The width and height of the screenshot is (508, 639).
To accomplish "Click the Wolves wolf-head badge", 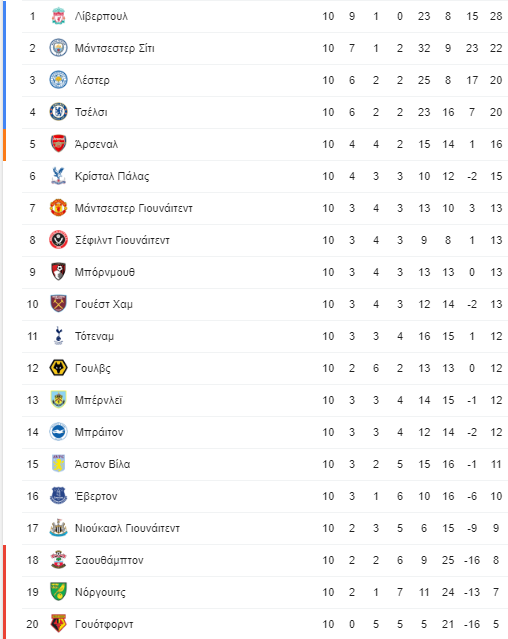I will click(58, 368).
